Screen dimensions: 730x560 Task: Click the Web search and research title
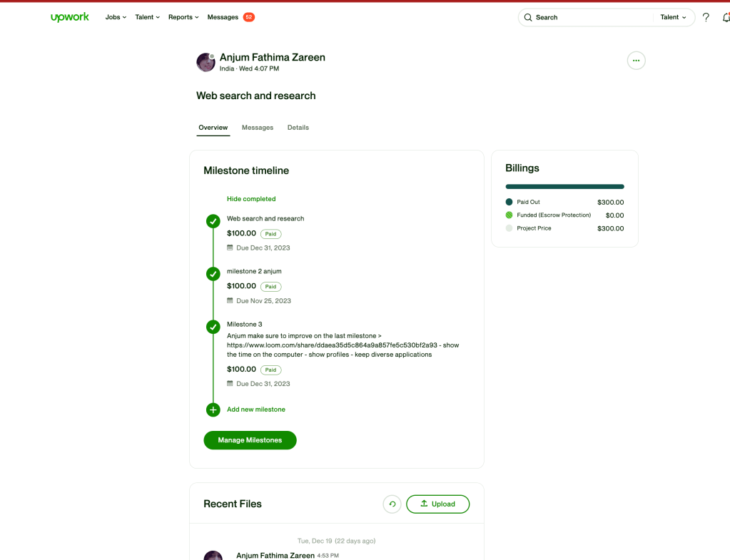point(256,96)
